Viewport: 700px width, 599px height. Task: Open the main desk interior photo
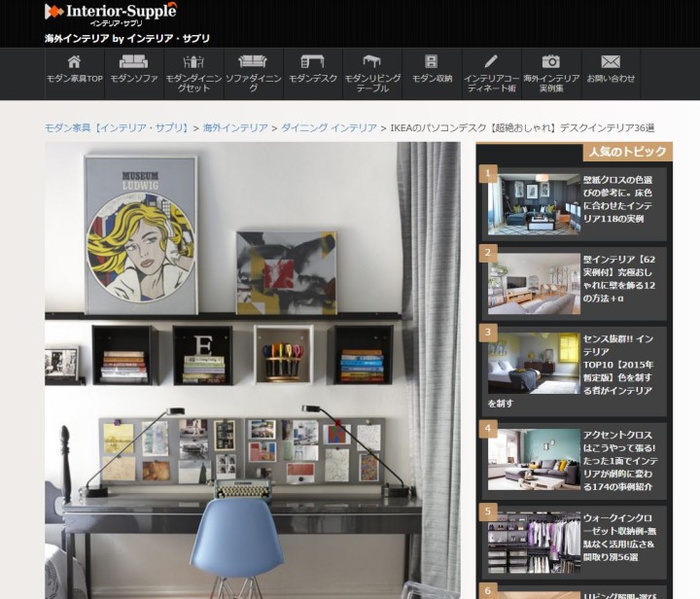(253, 370)
